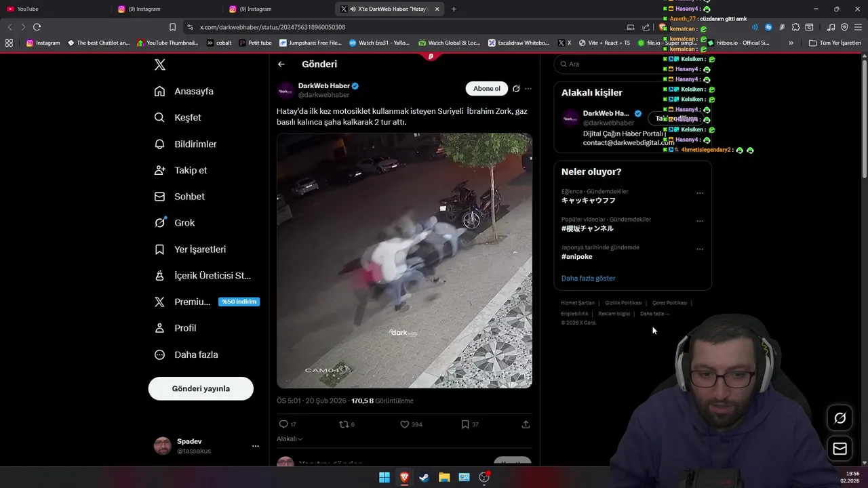Image resolution: width=868 pixels, height=488 pixels.
Task: Click Brave browser taskbar icon
Action: (404, 477)
